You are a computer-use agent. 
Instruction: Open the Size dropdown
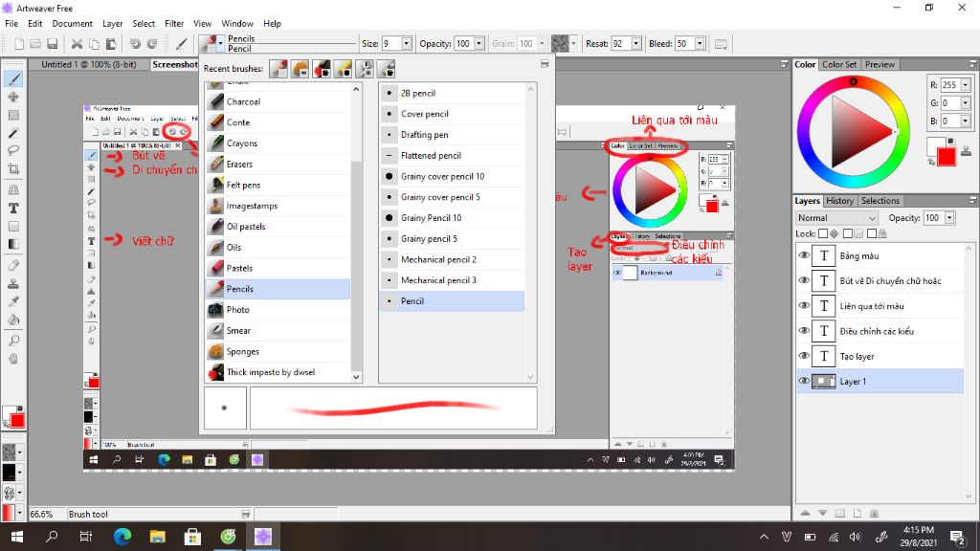click(407, 44)
